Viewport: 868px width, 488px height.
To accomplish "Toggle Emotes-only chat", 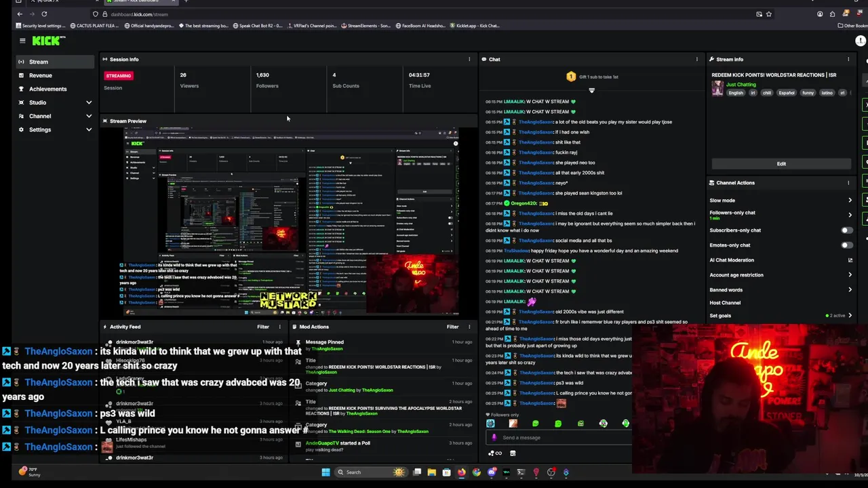I will 846,245.
